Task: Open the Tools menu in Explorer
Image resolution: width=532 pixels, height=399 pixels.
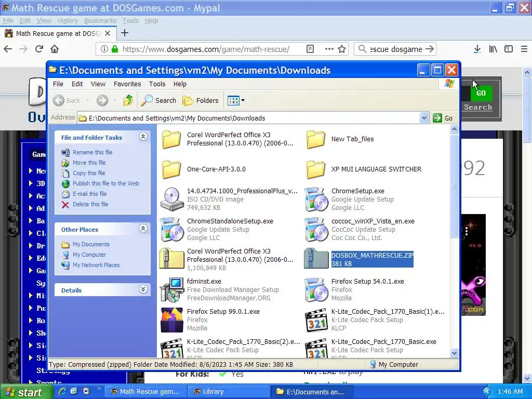Action: (x=157, y=84)
